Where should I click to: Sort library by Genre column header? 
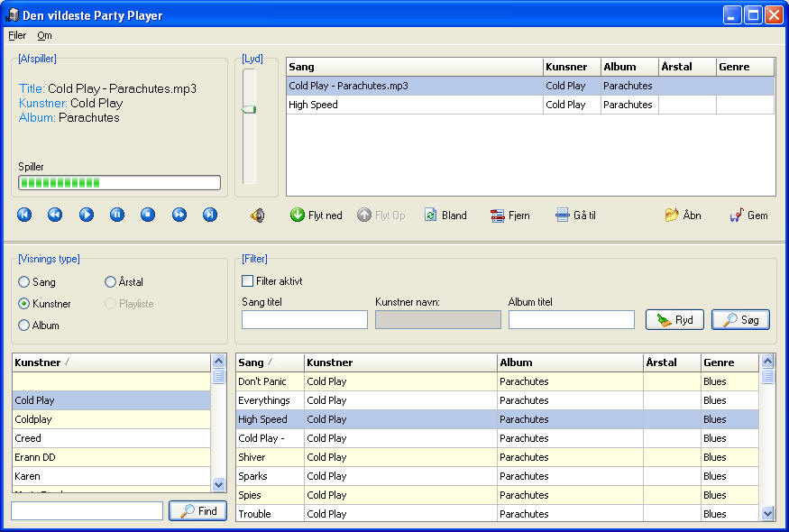click(x=729, y=362)
